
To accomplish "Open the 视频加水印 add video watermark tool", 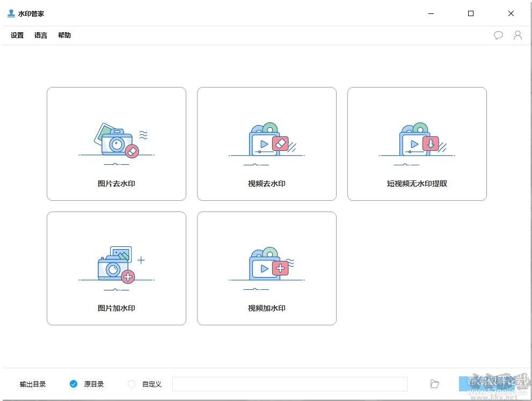I will (266, 268).
